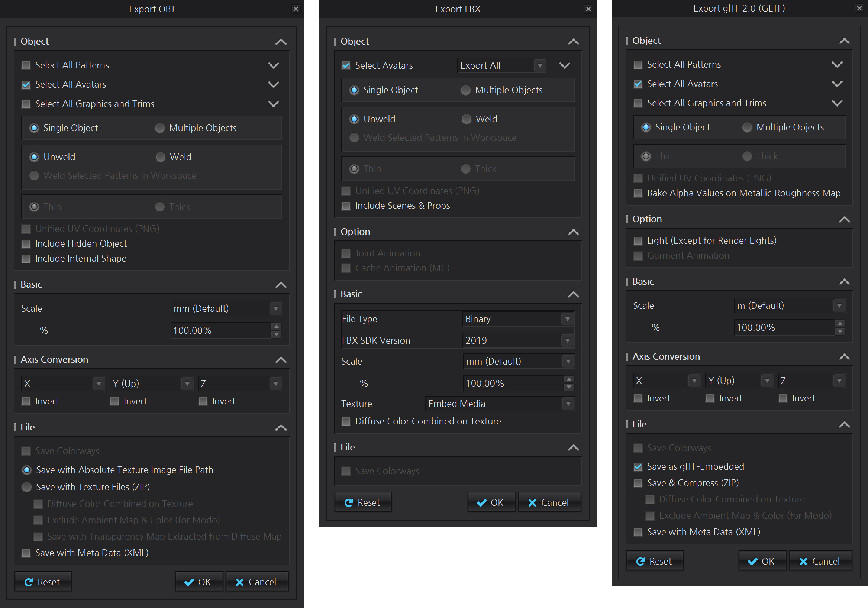This screenshot has width=868, height=608.
Task: Collapse the Object section in Export OBJ
Action: coord(281,42)
